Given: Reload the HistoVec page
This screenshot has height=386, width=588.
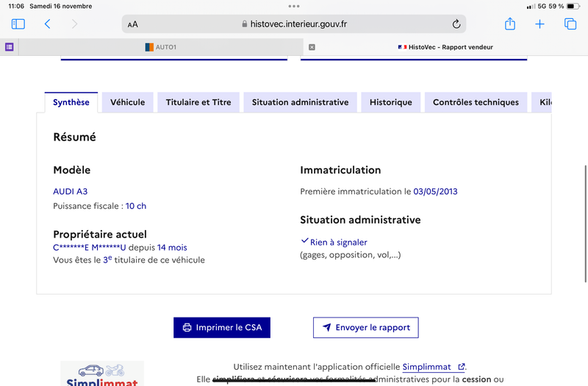Looking at the screenshot, I should click(x=456, y=24).
